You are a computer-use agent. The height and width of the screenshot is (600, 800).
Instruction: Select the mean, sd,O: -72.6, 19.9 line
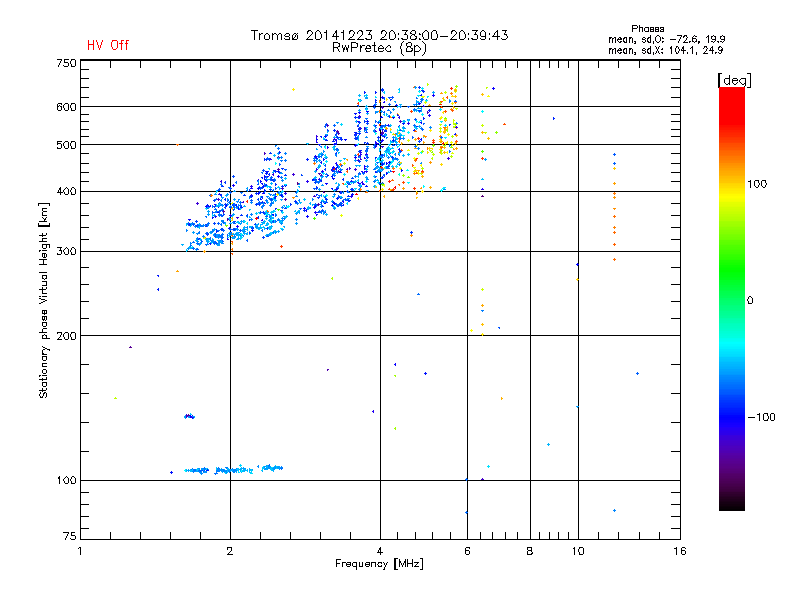coord(666,39)
